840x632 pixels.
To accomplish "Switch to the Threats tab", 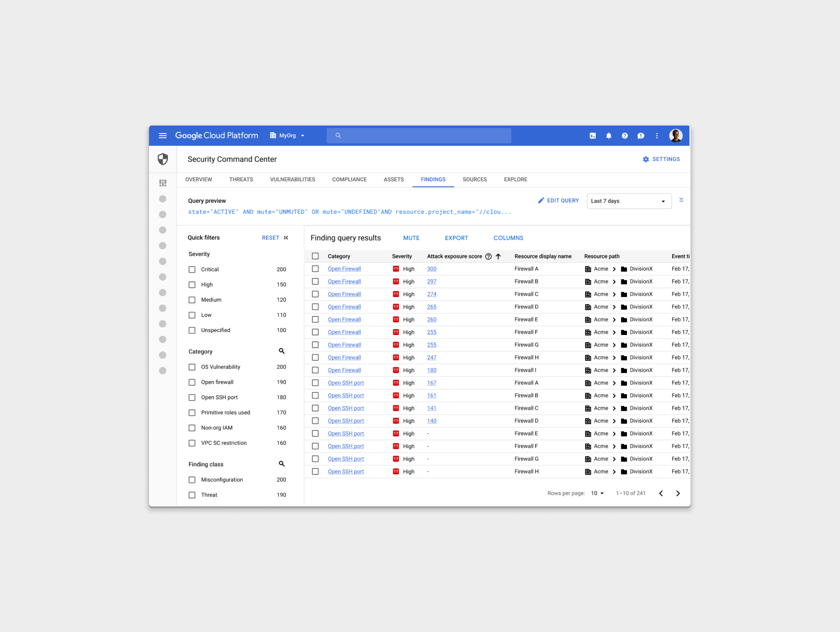I will click(x=241, y=179).
